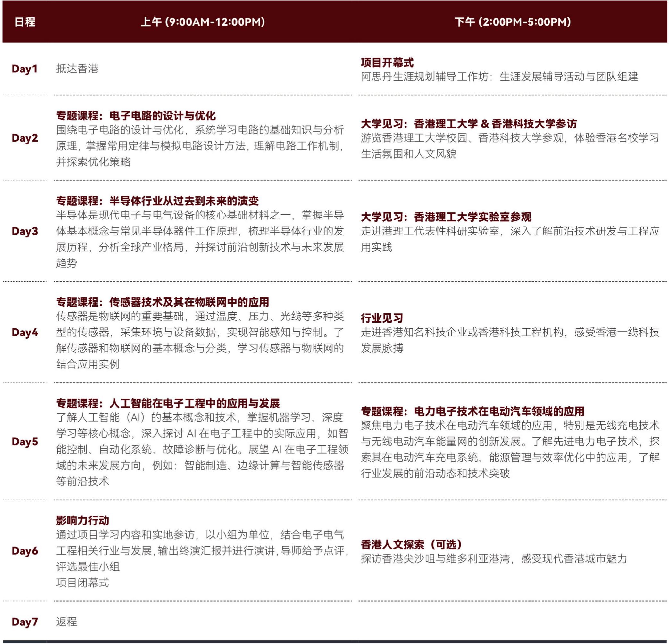The height and width of the screenshot is (644, 669).
Task: Click heading 专题课程：电力电子技术在电动汽车领域的应用
Action: [x=472, y=411]
